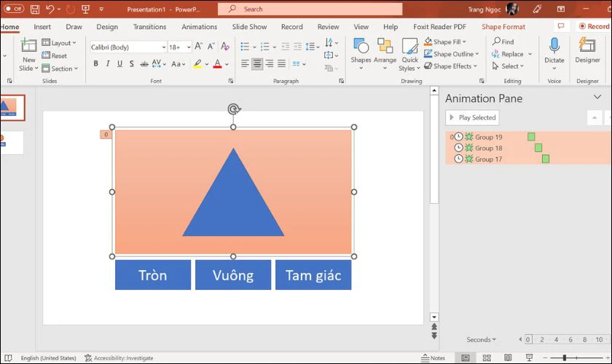
Task: Switch to the Design tab
Action: point(107,26)
